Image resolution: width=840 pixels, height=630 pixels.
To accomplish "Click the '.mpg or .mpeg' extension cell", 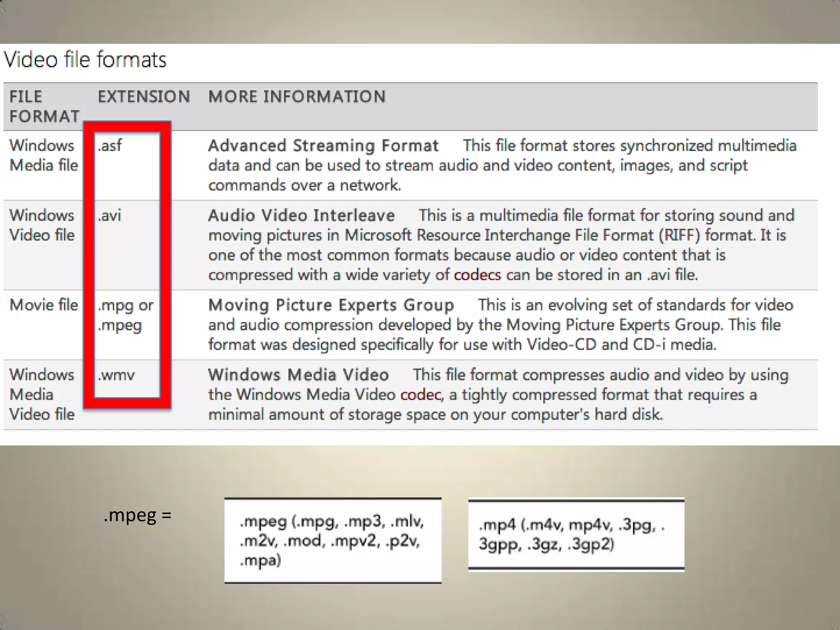I will pos(126,315).
